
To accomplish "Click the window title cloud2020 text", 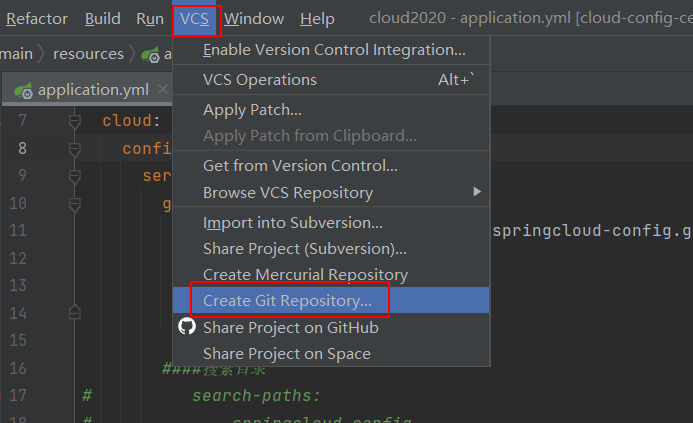I will click(407, 18).
